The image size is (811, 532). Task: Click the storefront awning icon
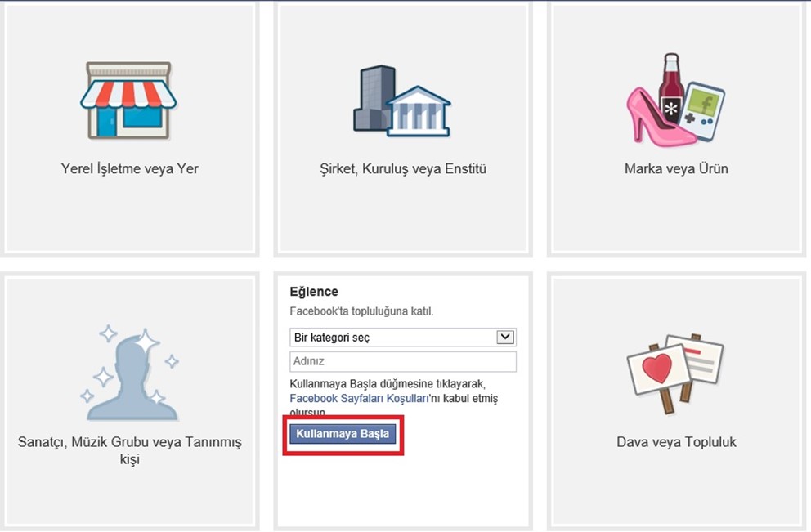128,101
